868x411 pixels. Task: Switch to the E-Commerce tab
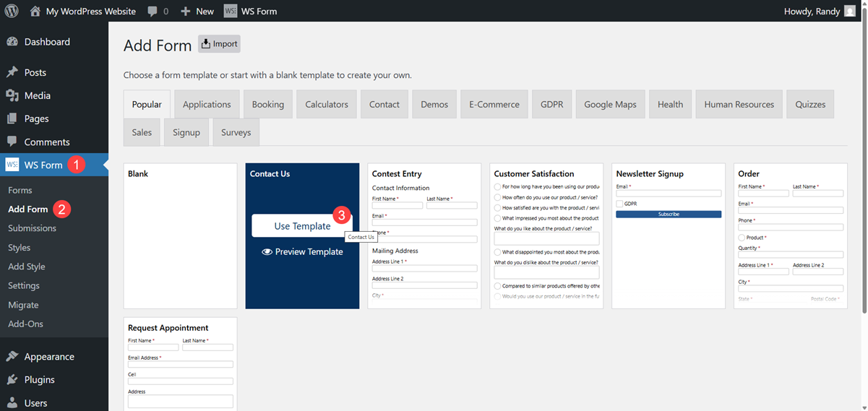click(494, 104)
